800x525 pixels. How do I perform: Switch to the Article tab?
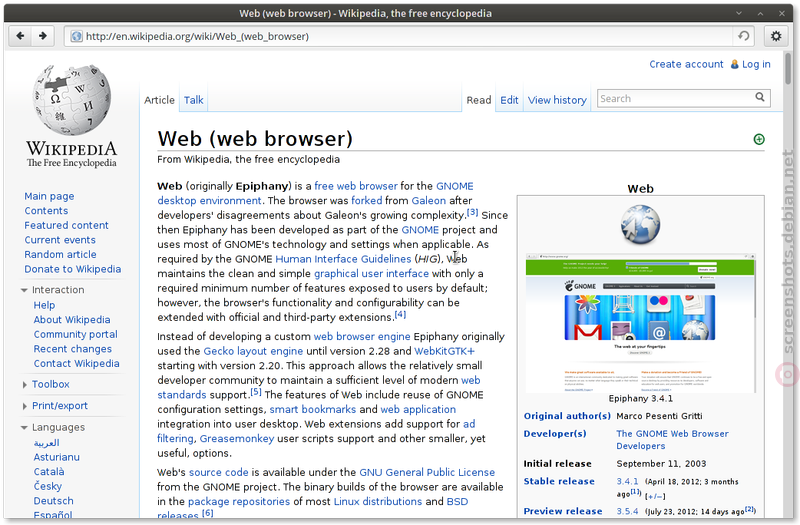point(159,100)
